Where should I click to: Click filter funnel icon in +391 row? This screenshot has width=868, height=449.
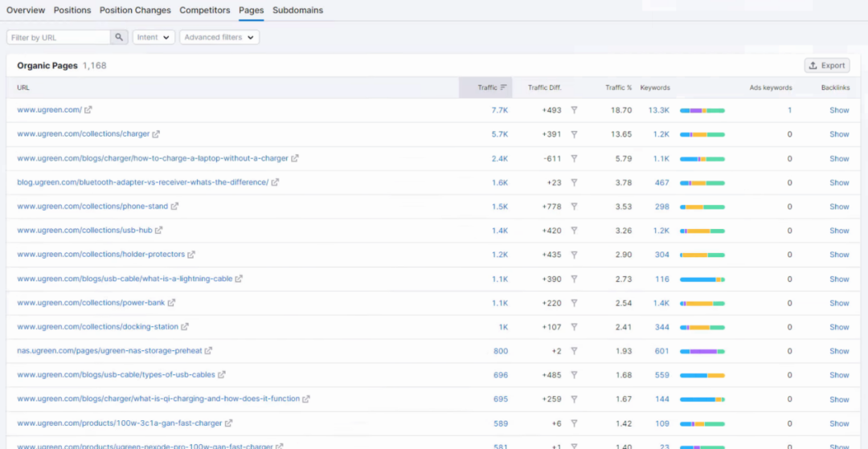(574, 134)
